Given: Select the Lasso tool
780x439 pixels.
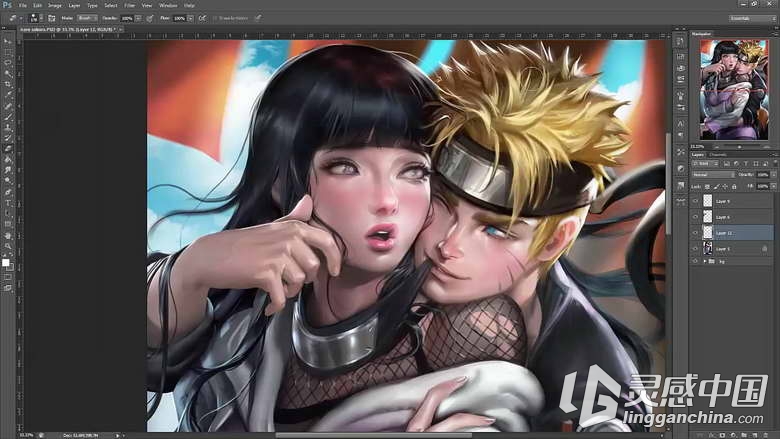Looking at the screenshot, I should pos(7,63).
